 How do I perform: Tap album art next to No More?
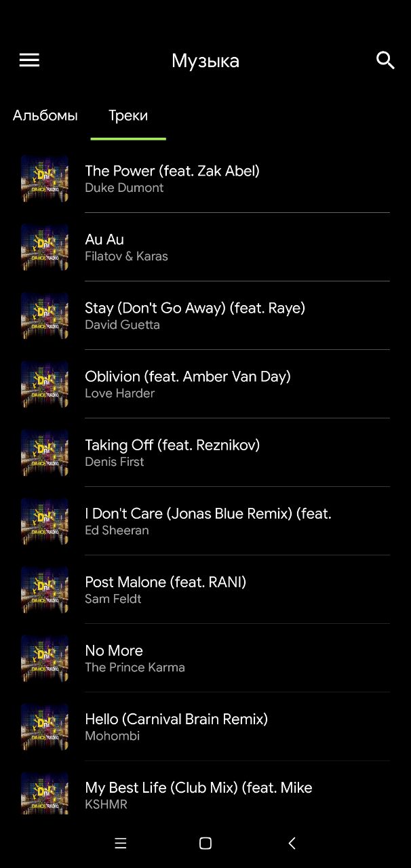[45, 658]
